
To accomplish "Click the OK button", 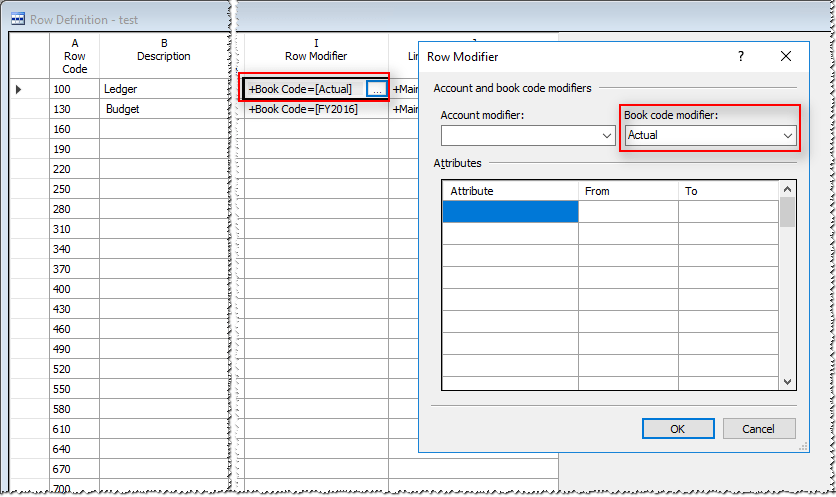I will [677, 429].
